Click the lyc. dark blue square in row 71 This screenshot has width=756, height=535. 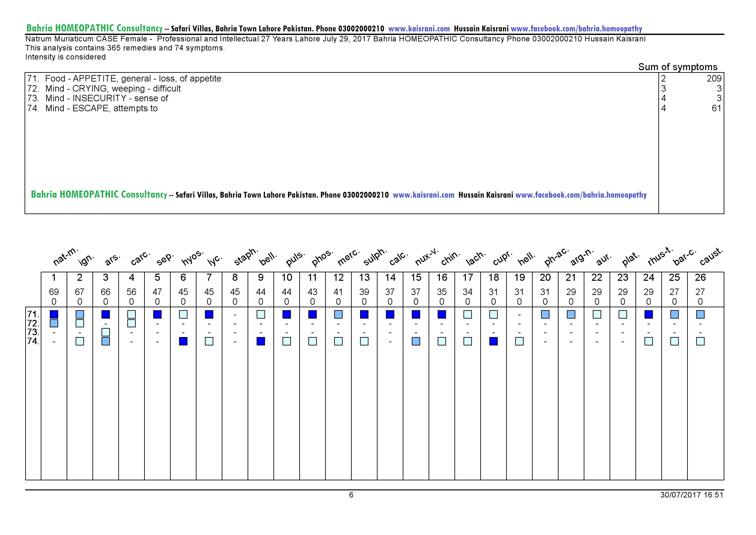[209, 315]
